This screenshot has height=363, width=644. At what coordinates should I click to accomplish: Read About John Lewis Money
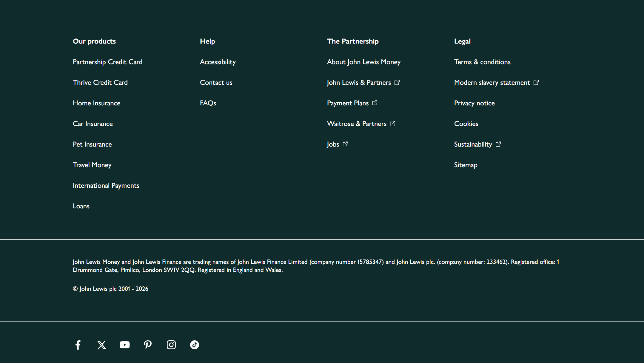click(364, 61)
